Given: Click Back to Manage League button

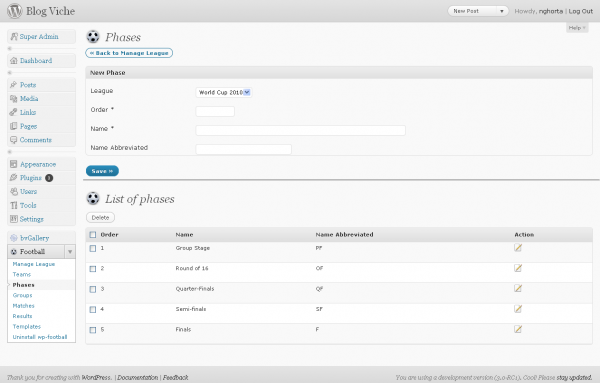Looking at the screenshot, I should 129,53.
